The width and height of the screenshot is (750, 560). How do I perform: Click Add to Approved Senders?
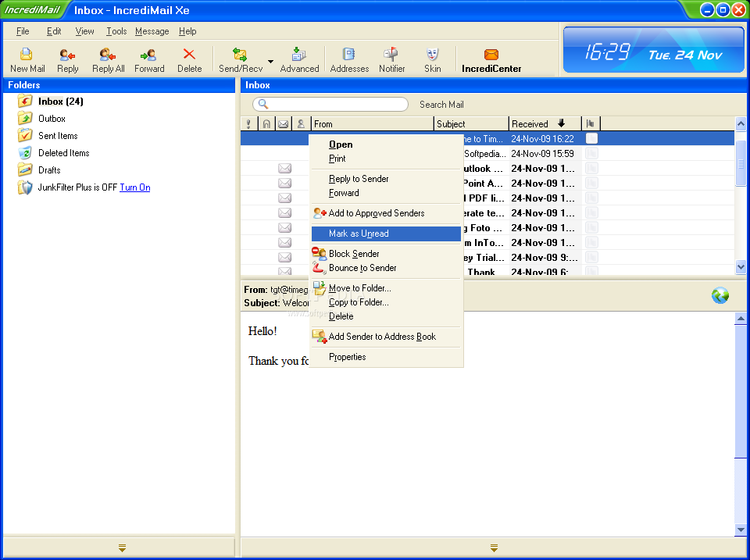[x=386, y=213]
